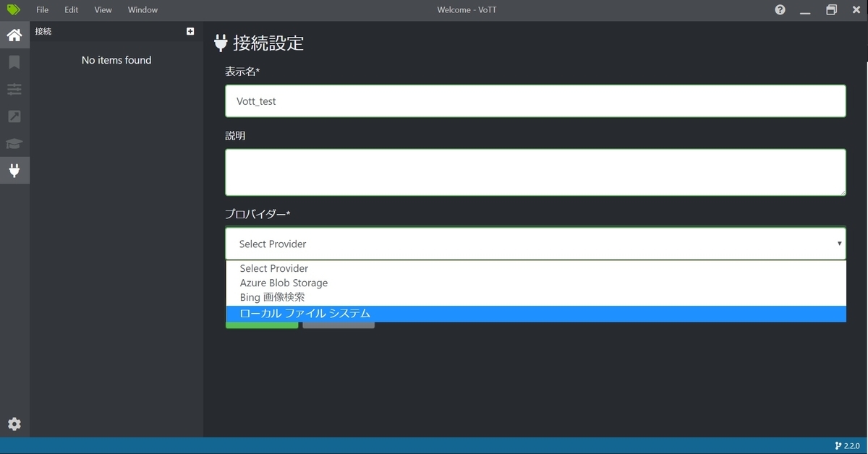Screen dimensions: 868x454
Task: Select ローカル ファイル システム from provider list
Action: [305, 313]
